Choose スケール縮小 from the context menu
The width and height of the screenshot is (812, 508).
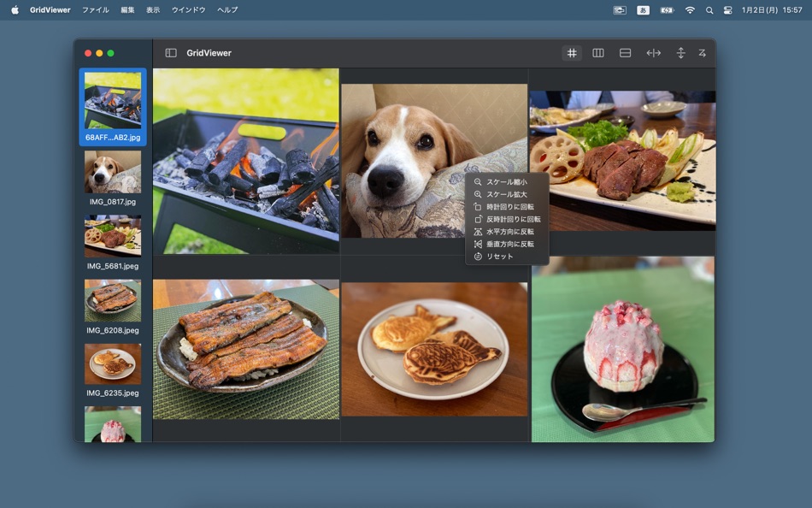(x=507, y=182)
